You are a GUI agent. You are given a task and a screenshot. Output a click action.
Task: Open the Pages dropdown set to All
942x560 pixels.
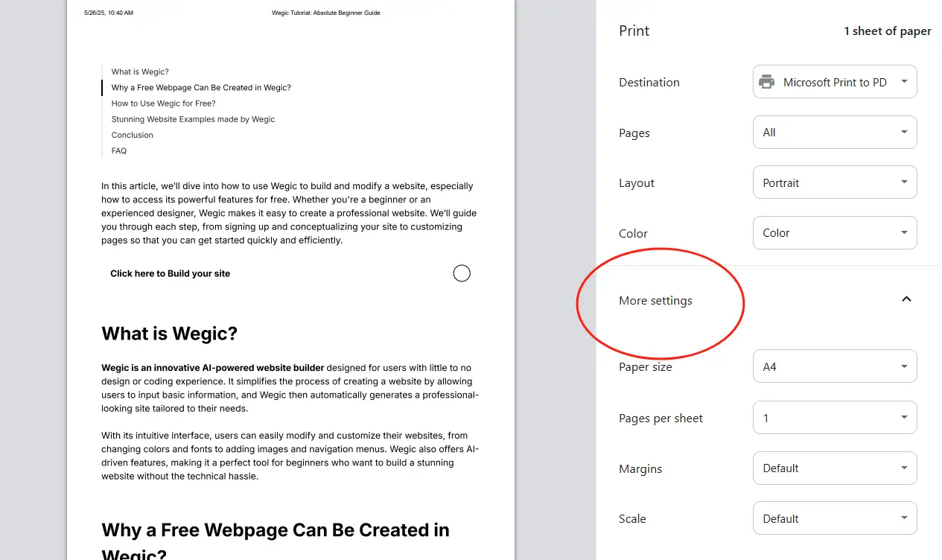point(835,133)
